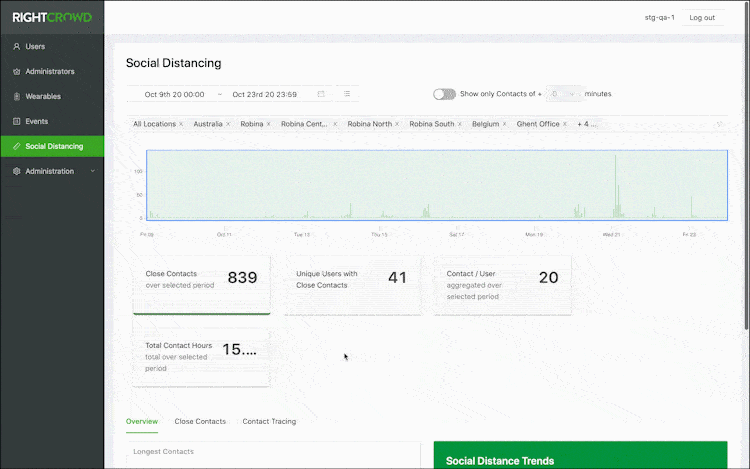
Task: Select the Unique Users with Close Contacts card
Action: pyautogui.click(x=353, y=285)
